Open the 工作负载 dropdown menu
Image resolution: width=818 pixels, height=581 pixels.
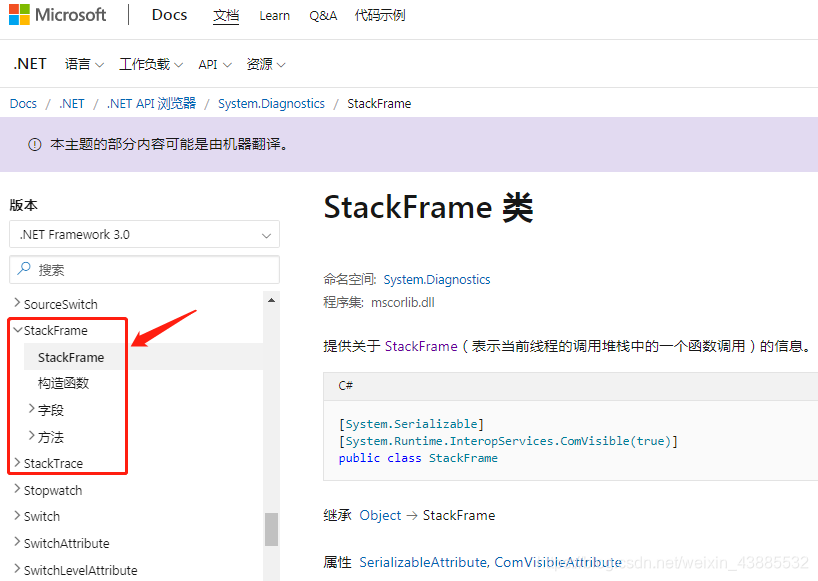150,63
